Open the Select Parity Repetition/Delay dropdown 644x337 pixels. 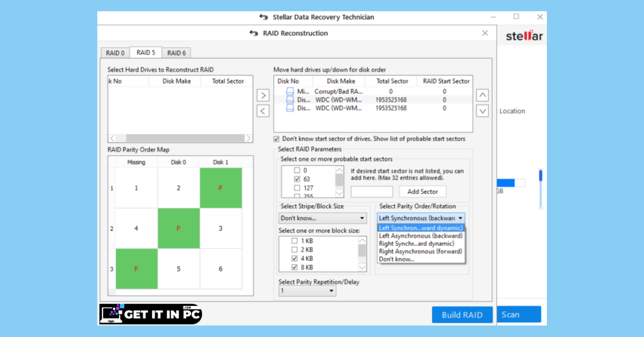coord(308,291)
